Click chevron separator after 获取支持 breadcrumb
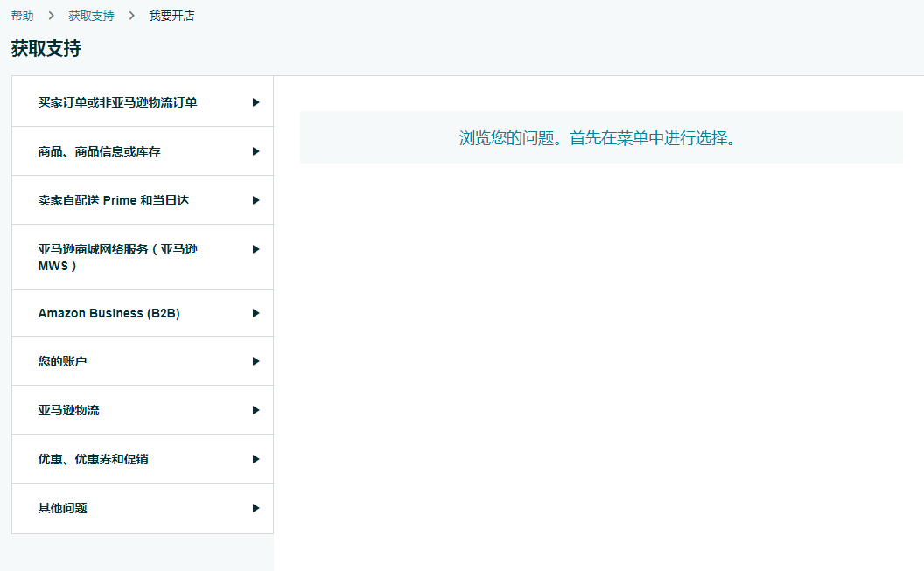The width and height of the screenshot is (924, 571). coord(131,16)
